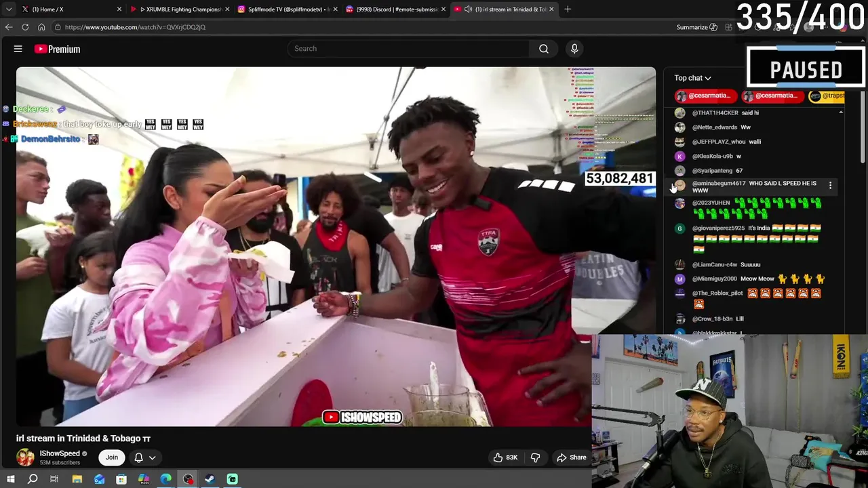Click @Syaripanteng's '67' message
868x488 pixels.
pos(739,171)
